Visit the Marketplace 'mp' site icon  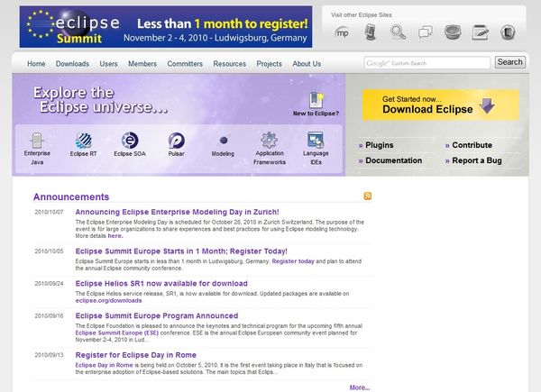click(342, 32)
